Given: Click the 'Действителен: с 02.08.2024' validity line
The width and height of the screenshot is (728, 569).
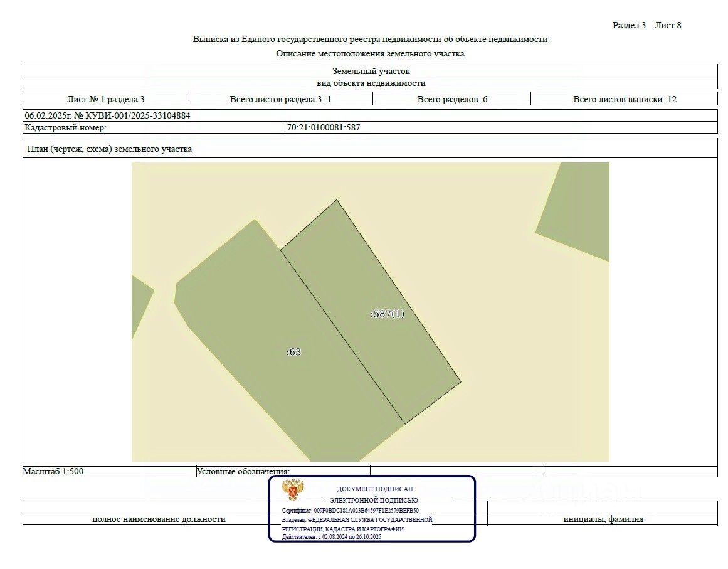Looking at the screenshot, I should coord(332,537).
